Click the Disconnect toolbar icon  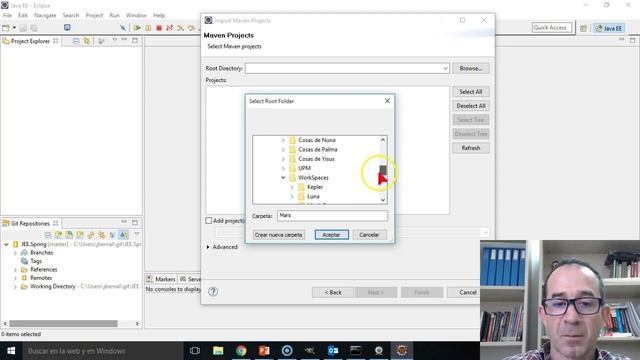(x=169, y=28)
